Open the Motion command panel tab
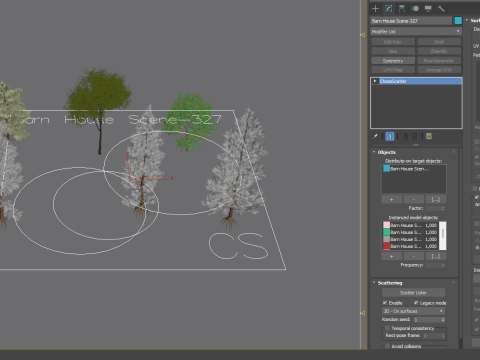480x360 pixels. [x=415, y=9]
